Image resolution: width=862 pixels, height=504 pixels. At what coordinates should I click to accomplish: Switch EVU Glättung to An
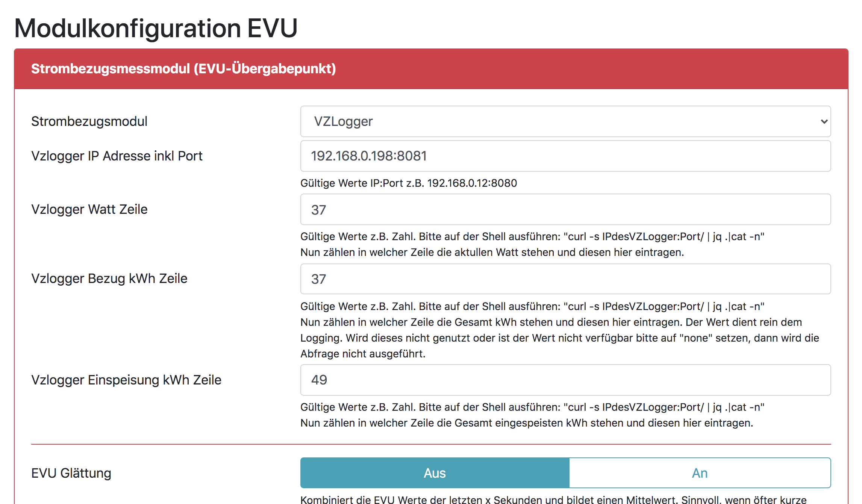tap(700, 473)
